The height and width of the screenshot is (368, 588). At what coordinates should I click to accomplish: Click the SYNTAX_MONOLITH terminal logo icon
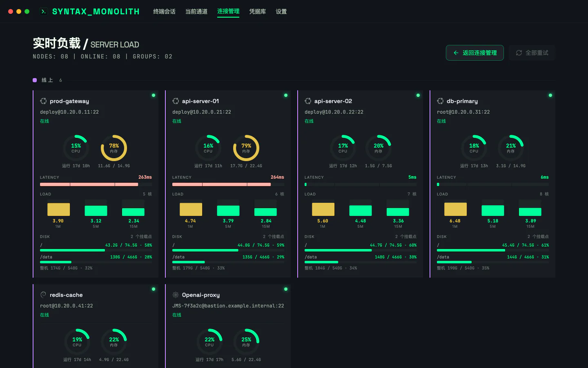coord(44,11)
